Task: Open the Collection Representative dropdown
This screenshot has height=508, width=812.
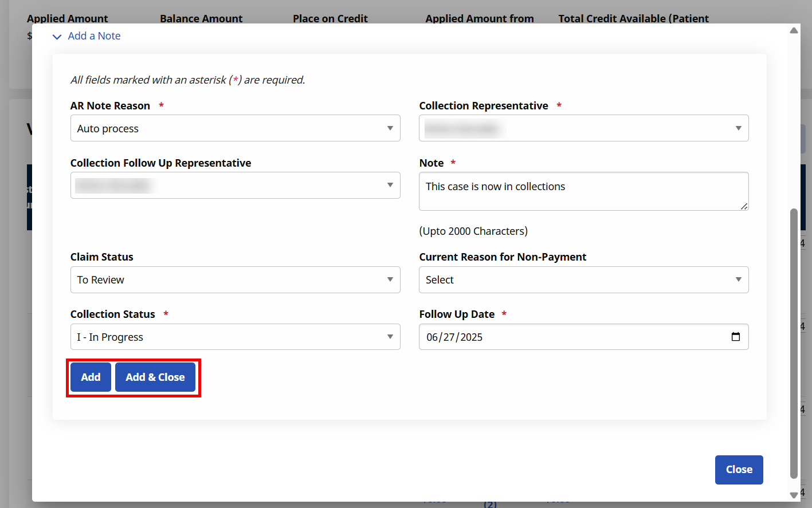Action: (583, 128)
